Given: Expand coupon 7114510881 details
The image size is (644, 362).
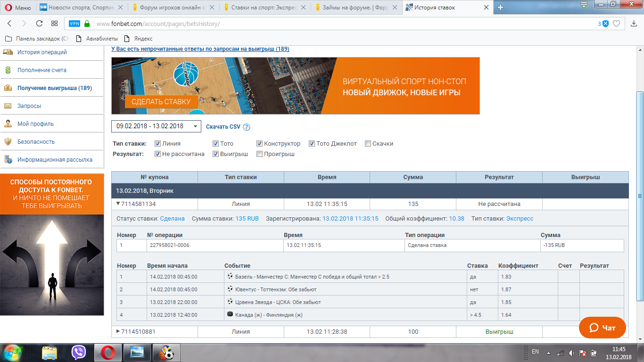Looking at the screenshot, I should pos(118,331).
